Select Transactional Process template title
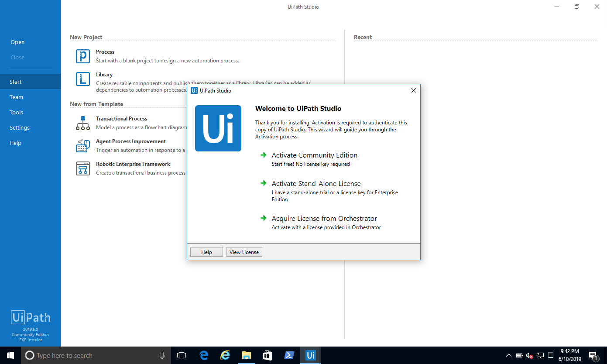The image size is (607, 364). tap(121, 119)
